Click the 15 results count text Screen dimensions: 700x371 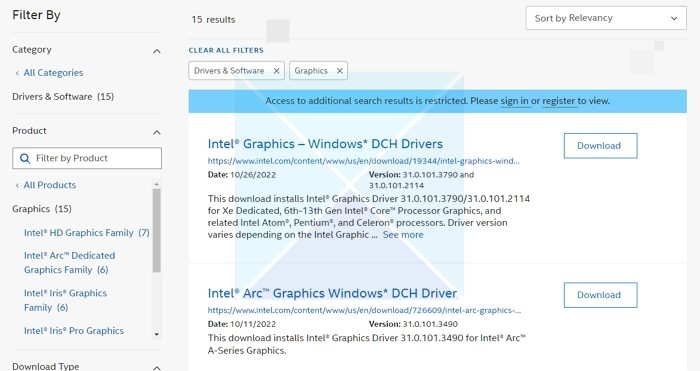click(213, 20)
